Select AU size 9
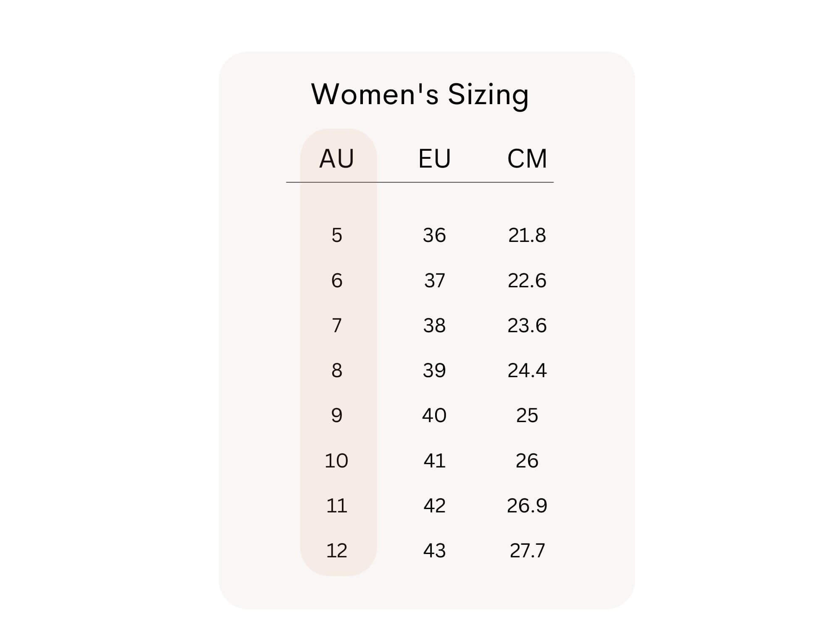Image resolution: width=840 pixels, height=630 pixels. [337, 415]
